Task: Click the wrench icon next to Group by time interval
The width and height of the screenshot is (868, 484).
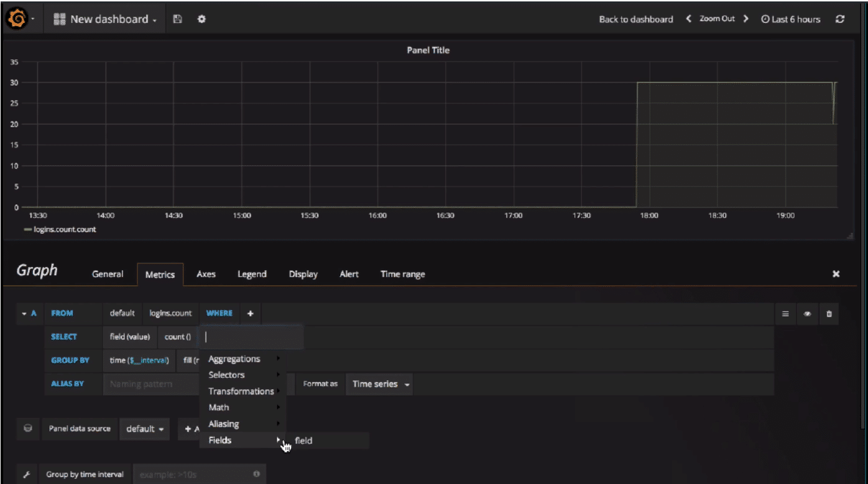Action: coord(27,473)
